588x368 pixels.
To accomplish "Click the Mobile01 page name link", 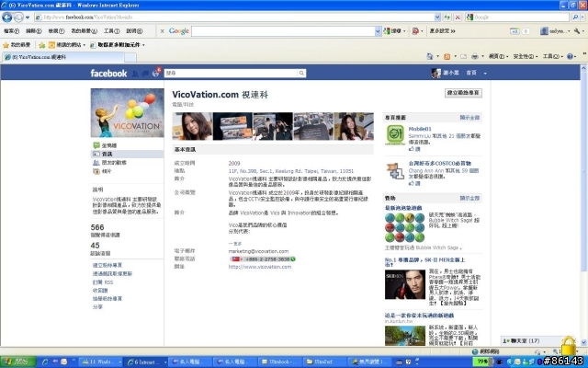I will click(420, 129).
